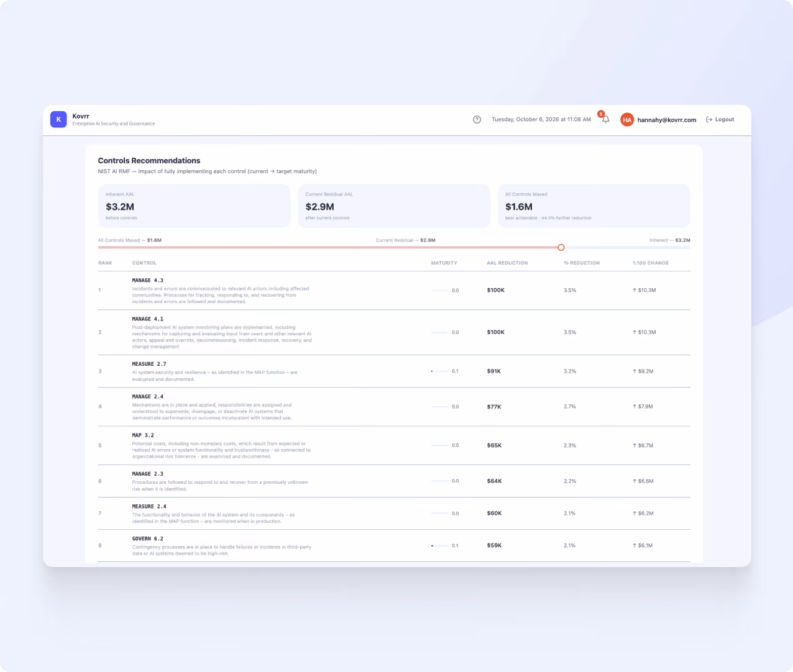
Task: Click the Inherent $3.2M slider label
Action: pyautogui.click(x=670, y=240)
